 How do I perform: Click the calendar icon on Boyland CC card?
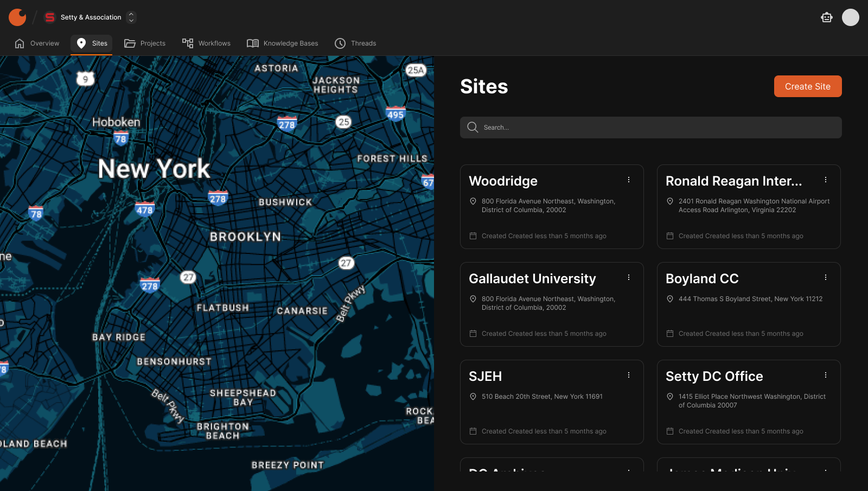(670, 334)
